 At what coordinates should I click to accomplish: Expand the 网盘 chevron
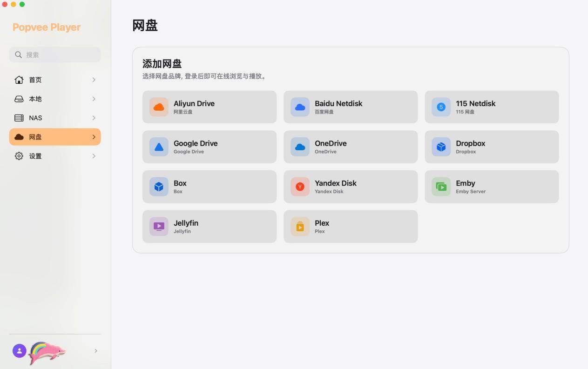(94, 137)
